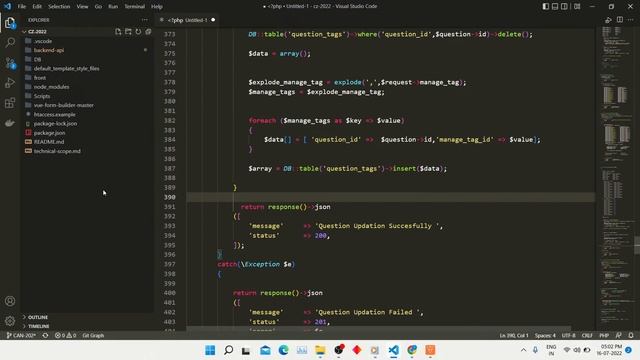
Task: Toggle the bottom panel layout
Action: pos(555,7)
